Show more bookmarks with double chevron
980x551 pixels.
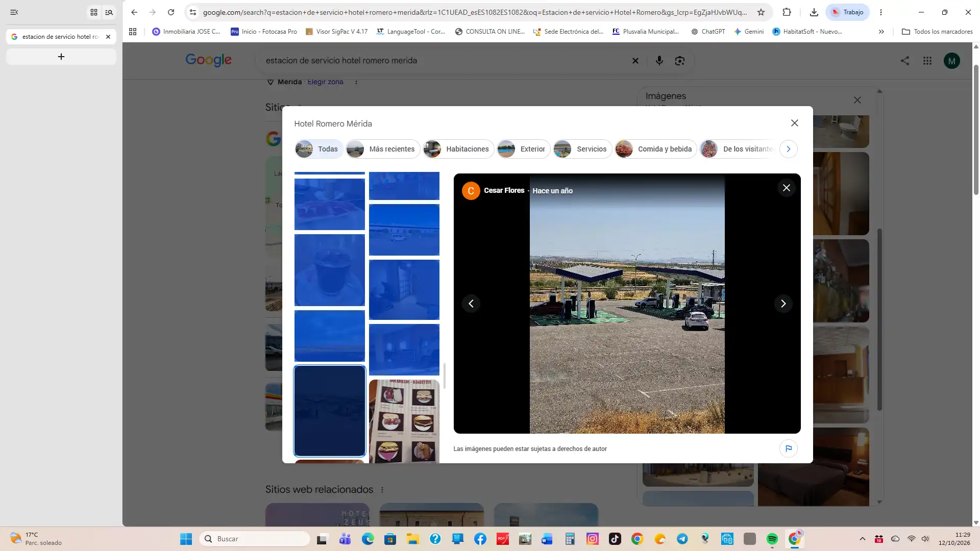tap(881, 32)
